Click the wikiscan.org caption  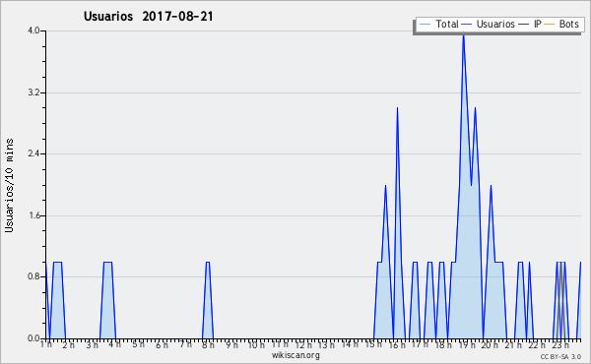(x=295, y=355)
